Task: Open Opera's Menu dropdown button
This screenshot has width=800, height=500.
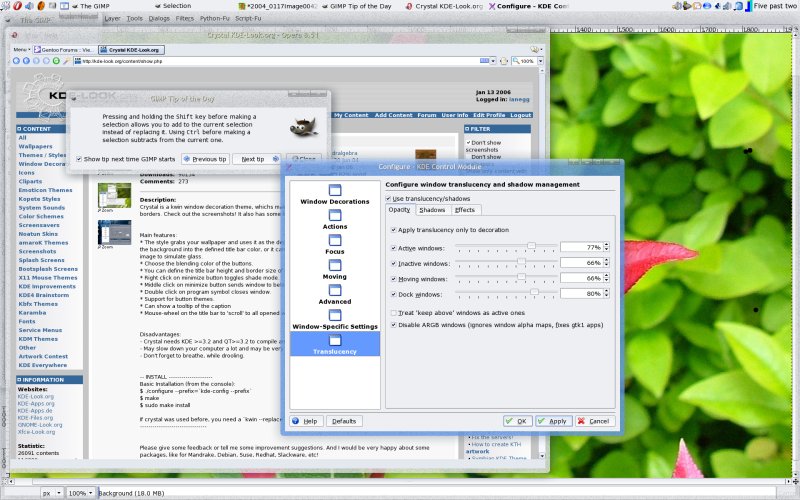Action: (x=22, y=49)
